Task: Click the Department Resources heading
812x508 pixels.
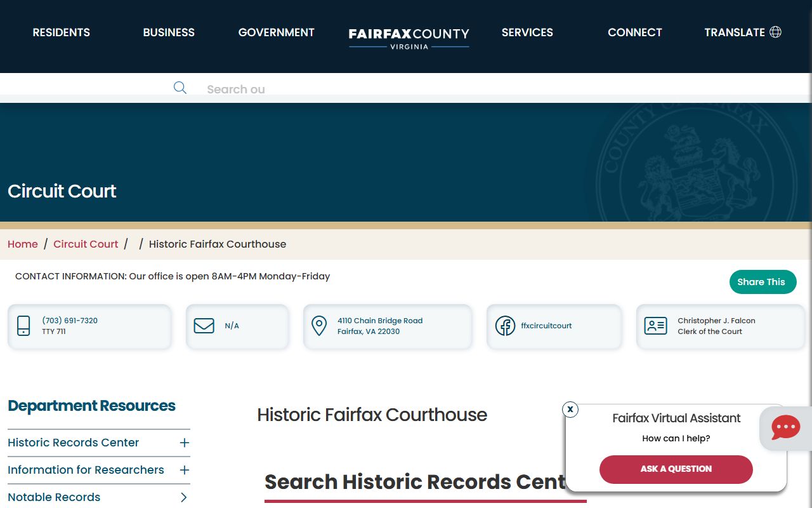Action: (91, 406)
